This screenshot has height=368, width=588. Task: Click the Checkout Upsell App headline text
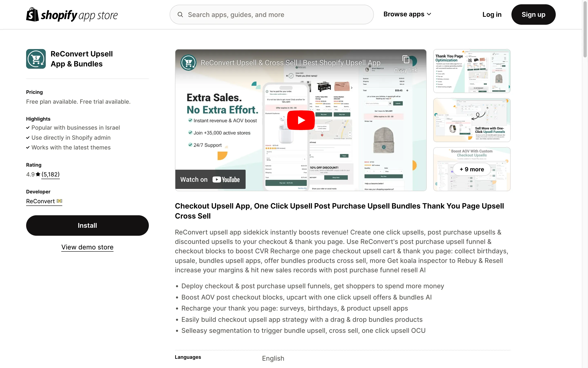tap(339, 211)
